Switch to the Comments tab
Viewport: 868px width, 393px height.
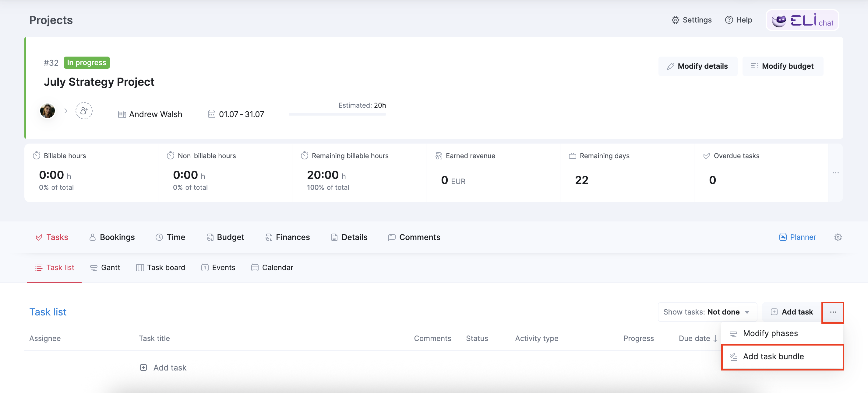[x=414, y=237]
